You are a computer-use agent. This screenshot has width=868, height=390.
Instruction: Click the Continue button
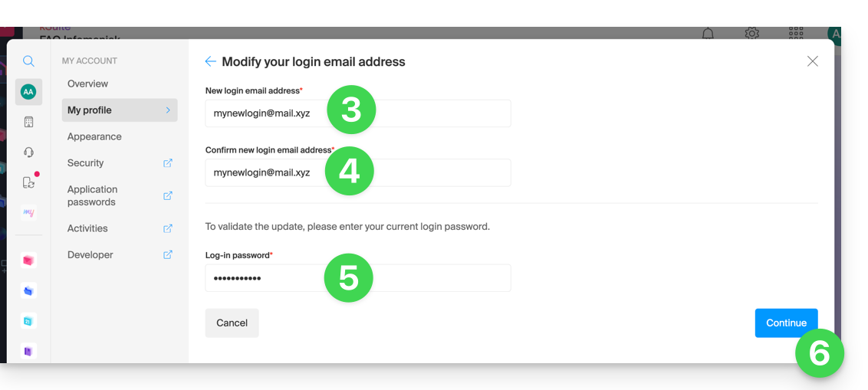(x=786, y=323)
